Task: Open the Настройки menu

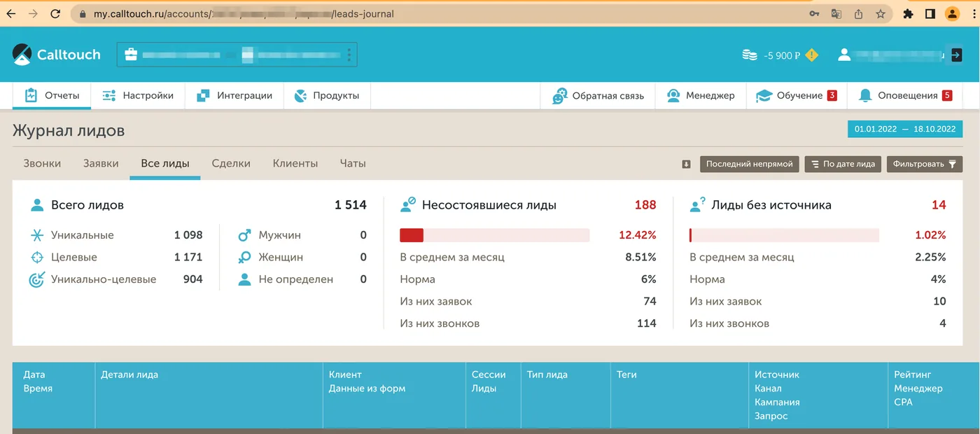Action: (138, 96)
